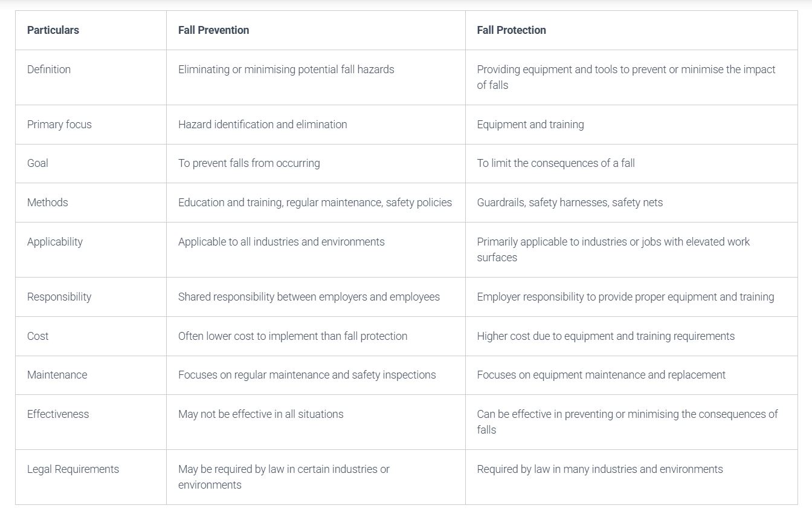The width and height of the screenshot is (812, 511).
Task: Click the Effectiveness row label
Action: (x=58, y=414)
